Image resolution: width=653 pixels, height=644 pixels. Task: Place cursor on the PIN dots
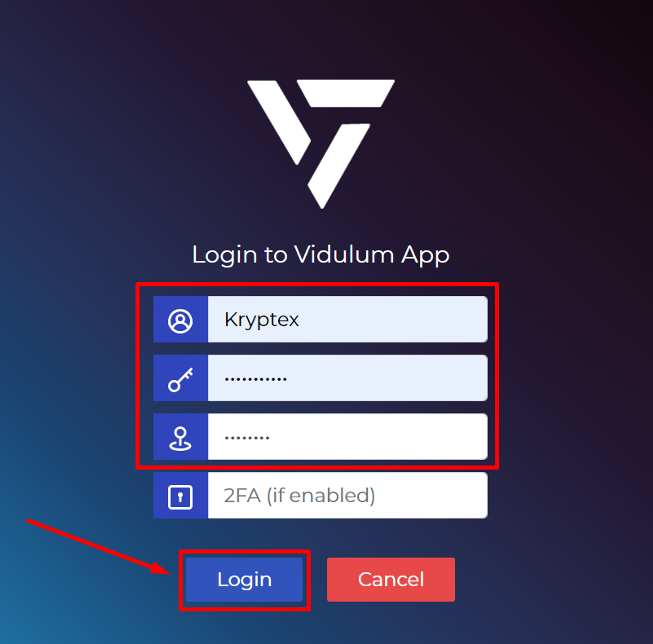coord(247,438)
